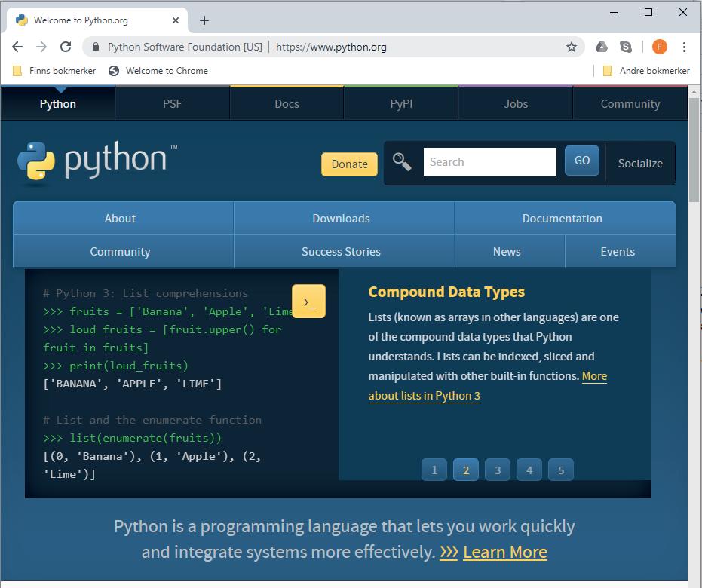Click the URL in the address bar

(331, 47)
